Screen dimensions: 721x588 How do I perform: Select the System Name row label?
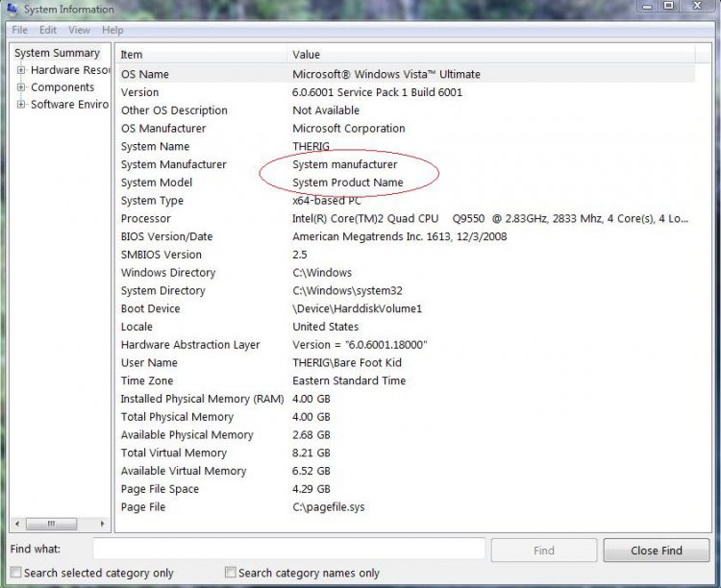click(x=155, y=146)
